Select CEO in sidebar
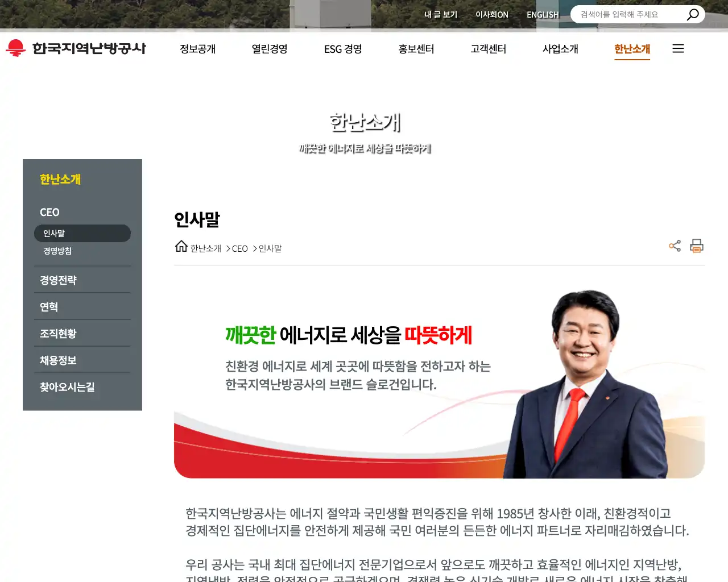 pyautogui.click(x=49, y=212)
